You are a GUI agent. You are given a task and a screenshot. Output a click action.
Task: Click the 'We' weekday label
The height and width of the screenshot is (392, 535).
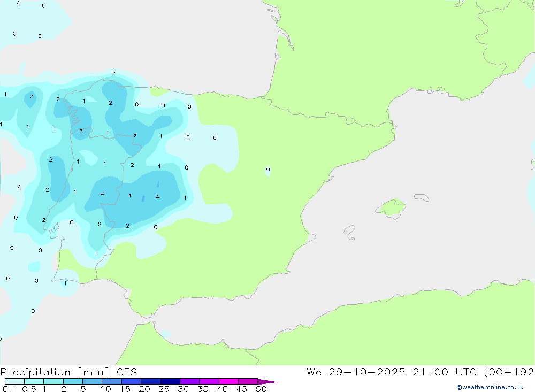(314, 372)
